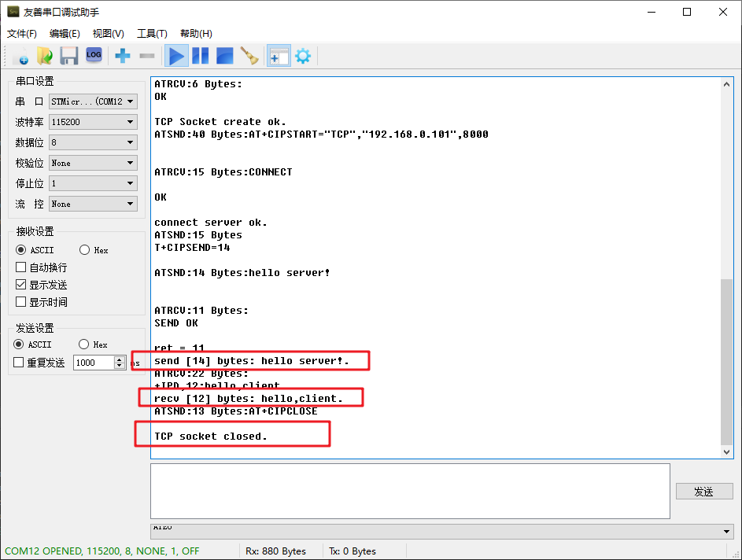The width and height of the screenshot is (742, 560).
Task: Click 'TCP socket closed.' line
Action: (211, 436)
